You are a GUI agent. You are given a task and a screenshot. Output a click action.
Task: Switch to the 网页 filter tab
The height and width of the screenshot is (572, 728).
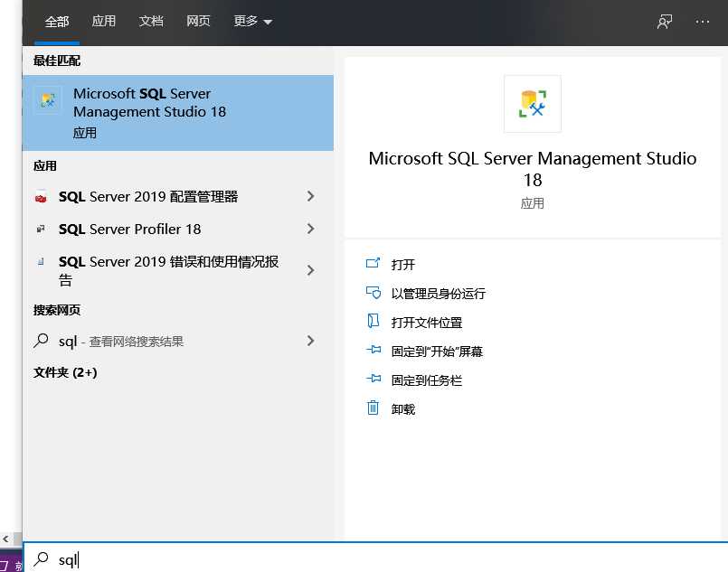pyautogui.click(x=198, y=22)
